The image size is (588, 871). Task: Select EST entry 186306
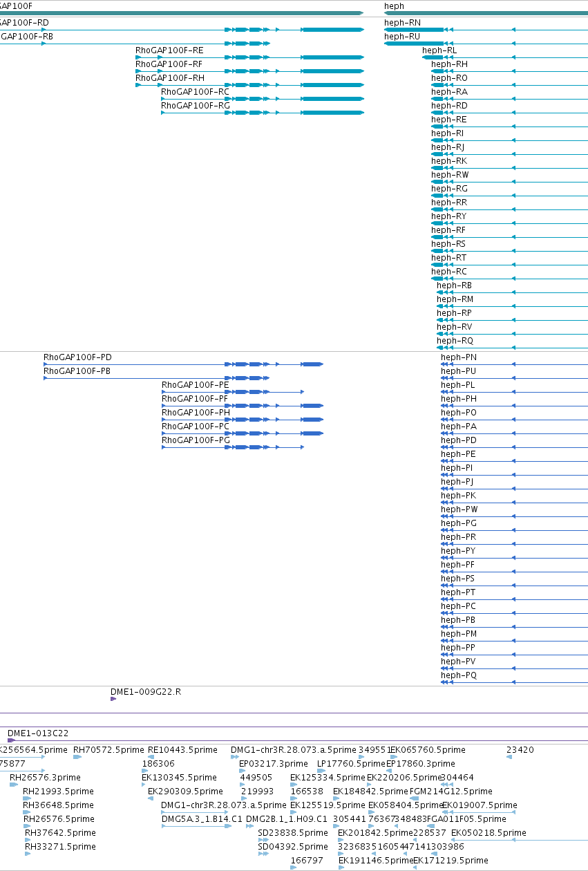tap(158, 764)
